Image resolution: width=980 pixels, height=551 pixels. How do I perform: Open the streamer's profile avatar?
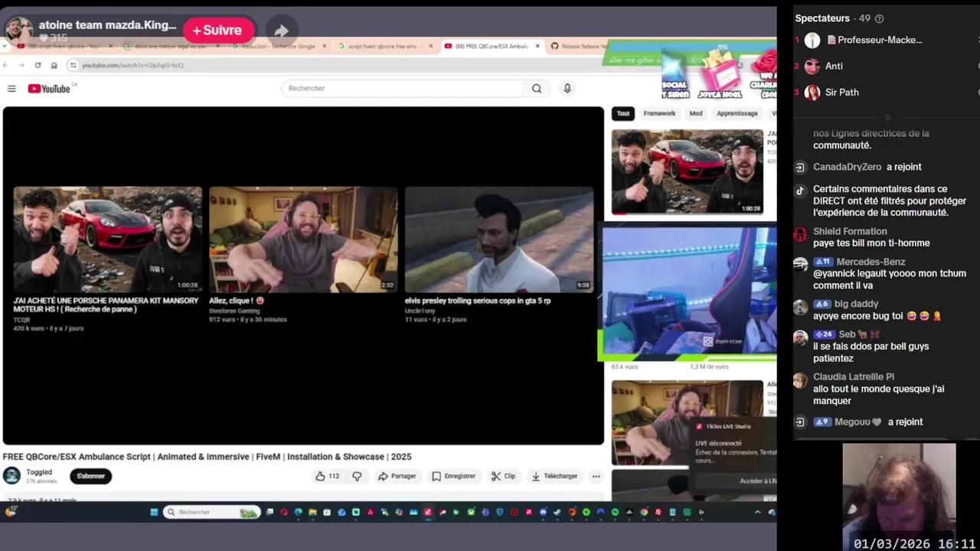pos(19,29)
